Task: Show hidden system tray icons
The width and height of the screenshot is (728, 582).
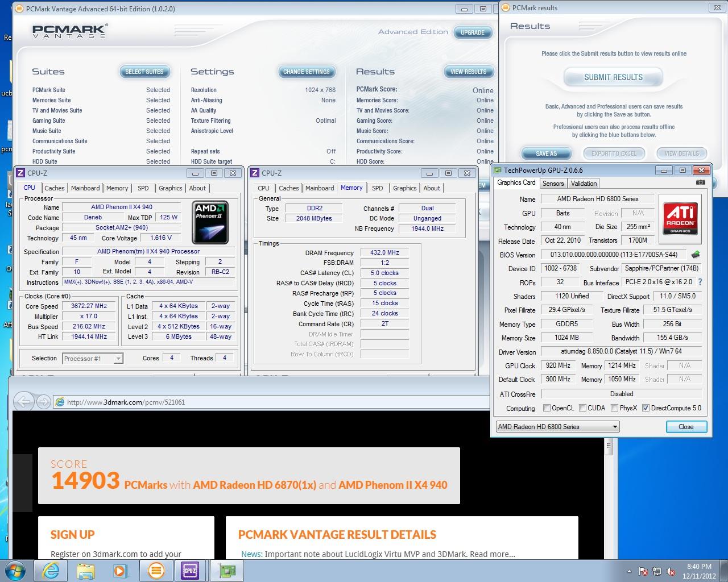Action: [x=629, y=571]
